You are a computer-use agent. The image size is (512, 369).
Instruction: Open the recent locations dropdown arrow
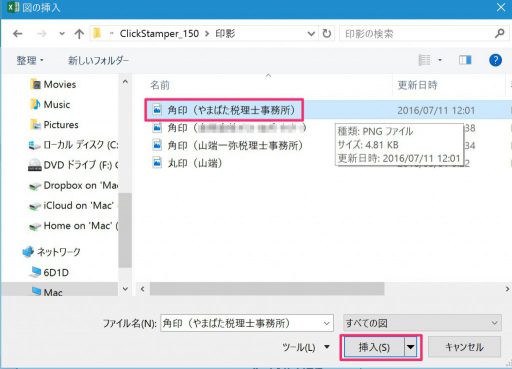(62, 34)
